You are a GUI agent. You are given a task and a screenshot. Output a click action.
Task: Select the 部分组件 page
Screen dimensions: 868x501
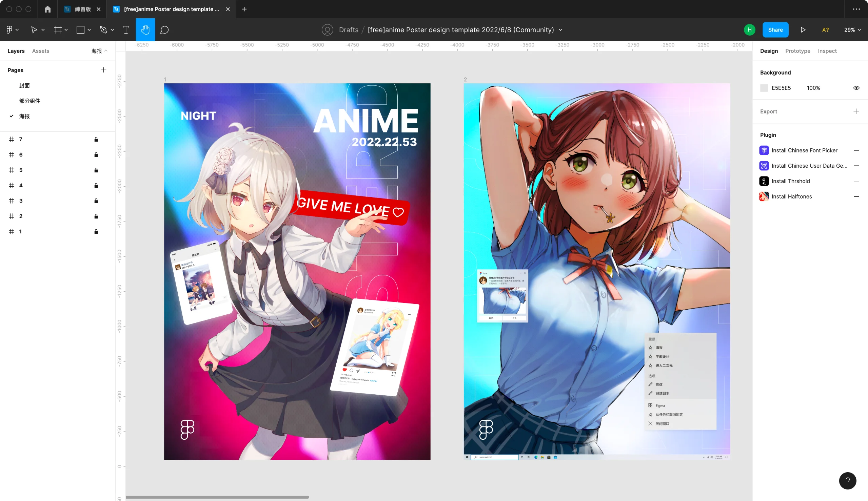[x=29, y=101]
